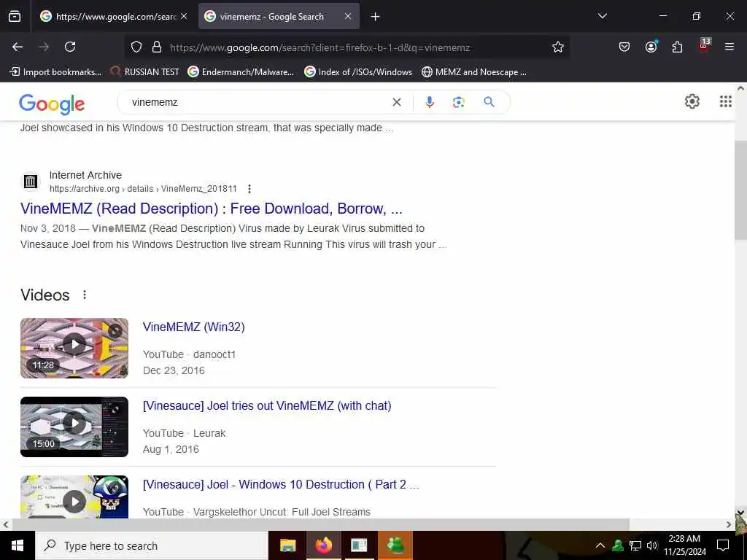Bookmark this page with the star

pos(558,47)
